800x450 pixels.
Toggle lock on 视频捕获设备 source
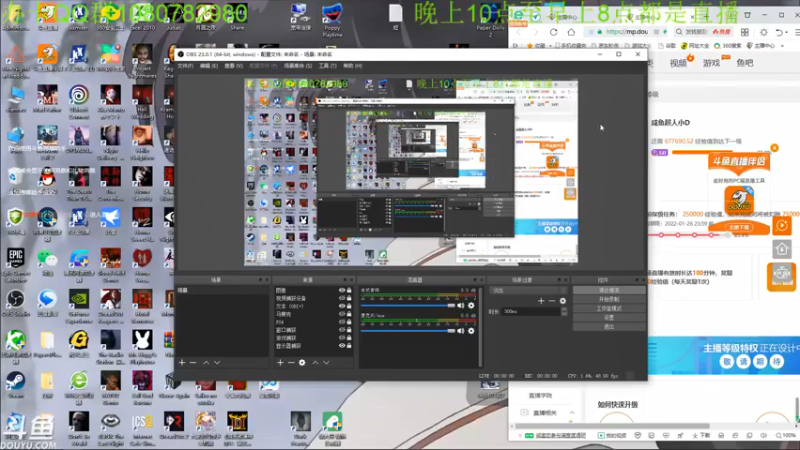[349, 298]
